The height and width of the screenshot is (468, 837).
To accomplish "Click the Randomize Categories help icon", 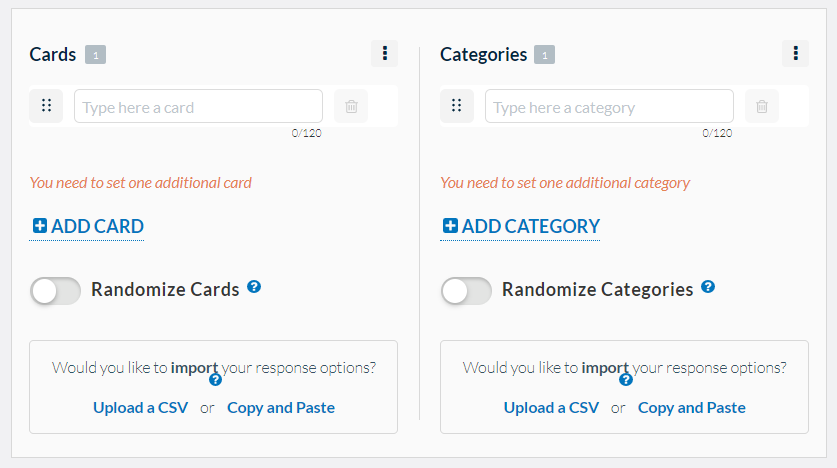I will point(708,287).
